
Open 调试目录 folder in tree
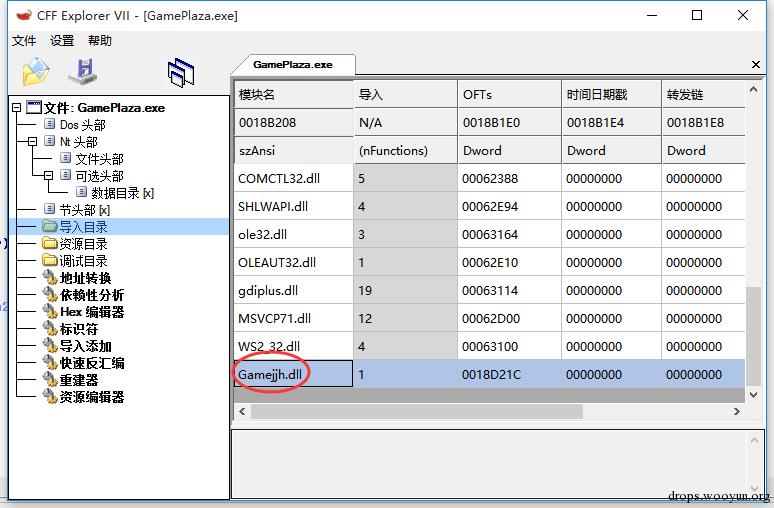click(83, 261)
